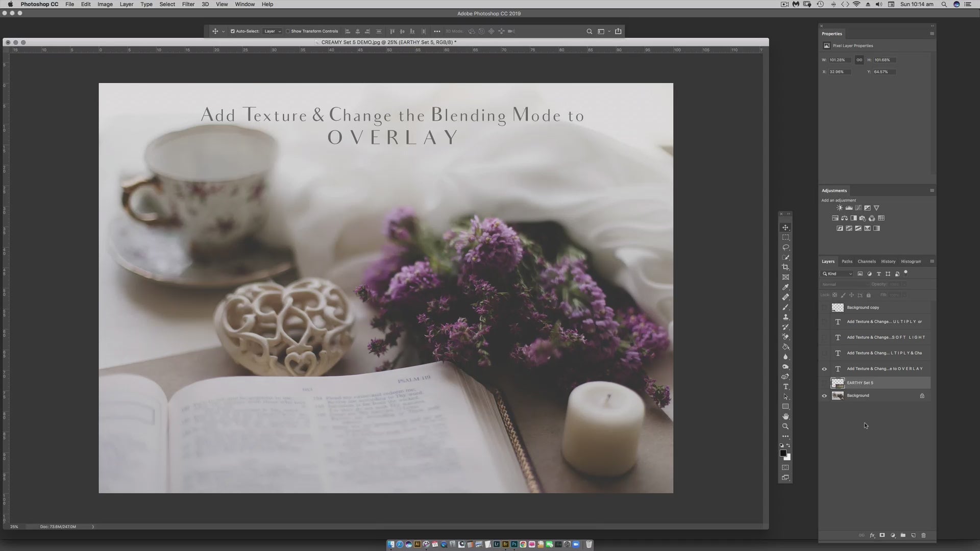Select the Lasso tool
Viewport: 980px width, 551px height.
(x=786, y=247)
